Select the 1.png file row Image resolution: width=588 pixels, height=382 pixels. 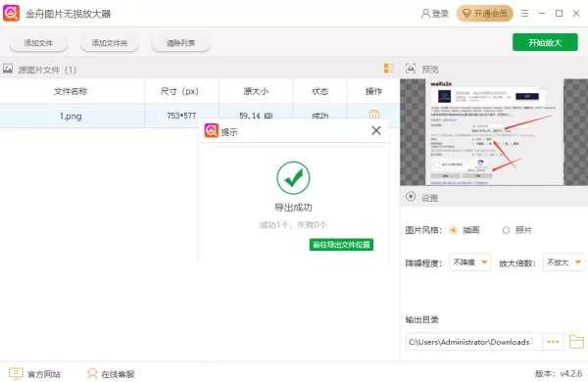point(200,116)
